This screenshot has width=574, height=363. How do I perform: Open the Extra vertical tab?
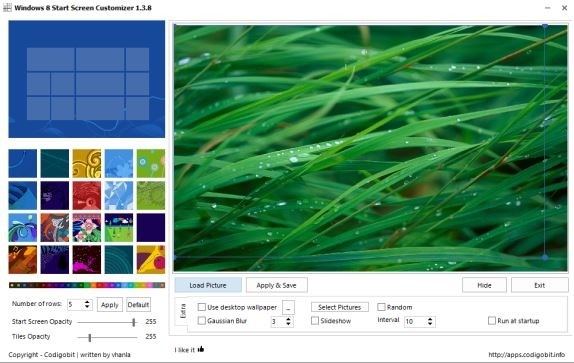pos(183,311)
